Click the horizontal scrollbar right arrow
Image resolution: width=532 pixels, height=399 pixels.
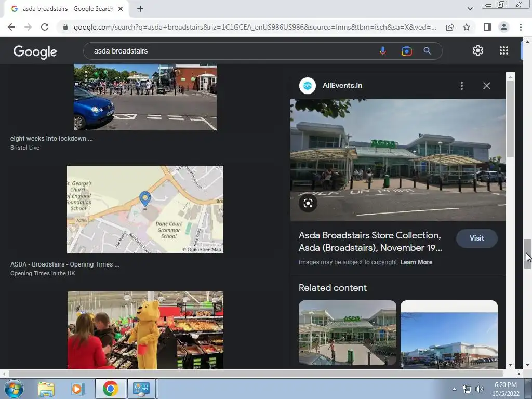click(x=519, y=374)
